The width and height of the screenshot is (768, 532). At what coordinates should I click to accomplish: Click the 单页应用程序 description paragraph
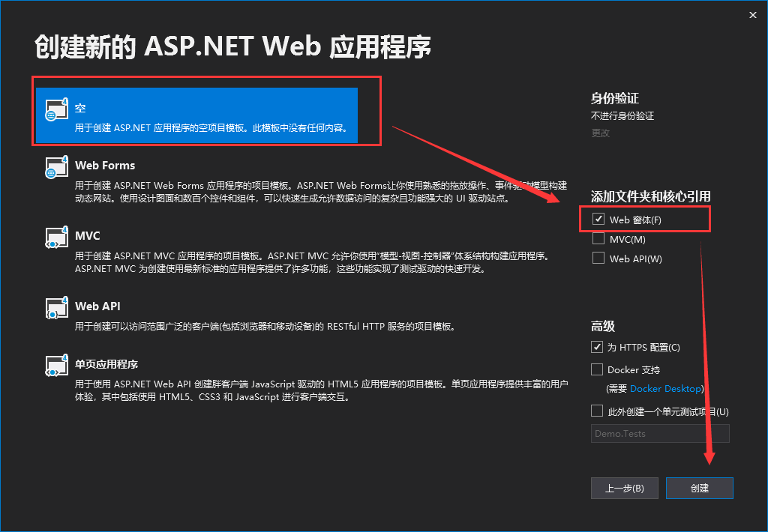coord(322,390)
